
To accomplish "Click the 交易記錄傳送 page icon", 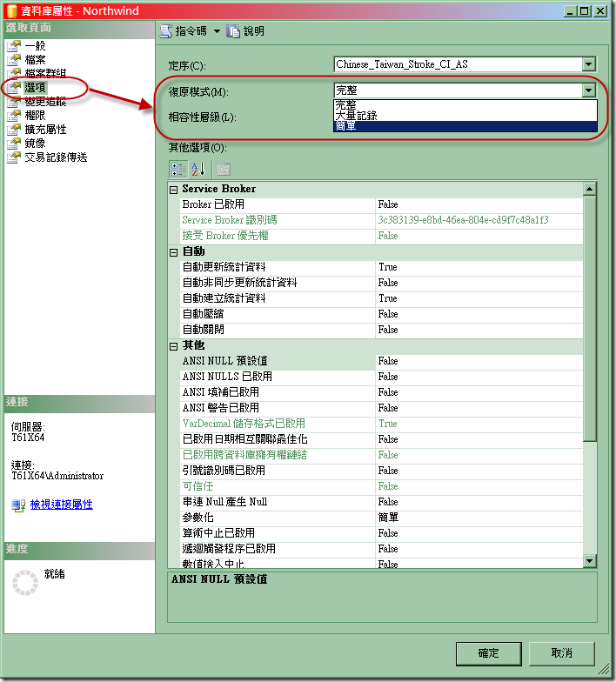I will (14, 157).
